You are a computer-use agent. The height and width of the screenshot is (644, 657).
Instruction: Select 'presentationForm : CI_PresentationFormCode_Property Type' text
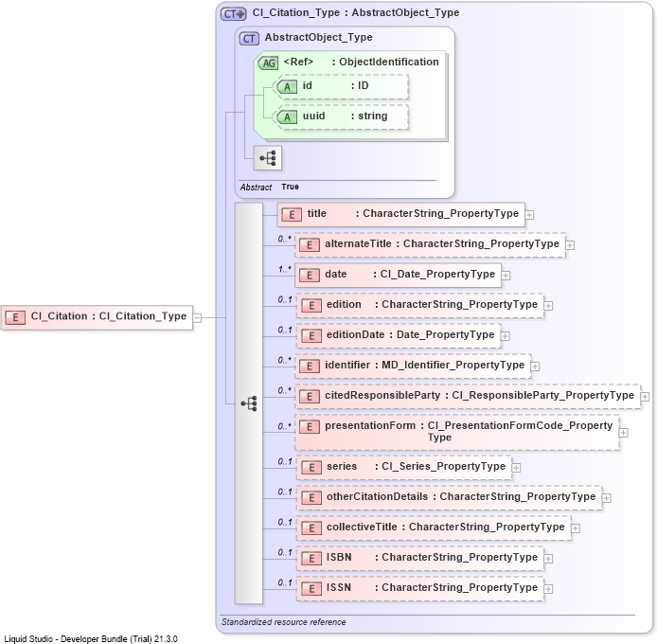pos(469,432)
